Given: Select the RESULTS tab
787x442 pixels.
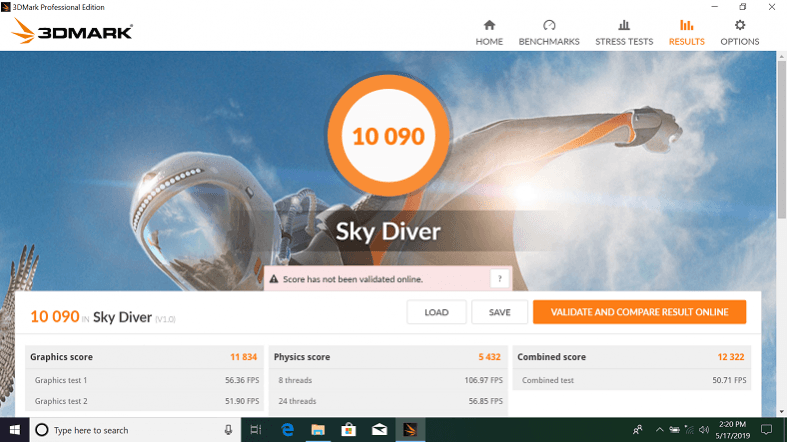Looking at the screenshot, I should 686,33.
